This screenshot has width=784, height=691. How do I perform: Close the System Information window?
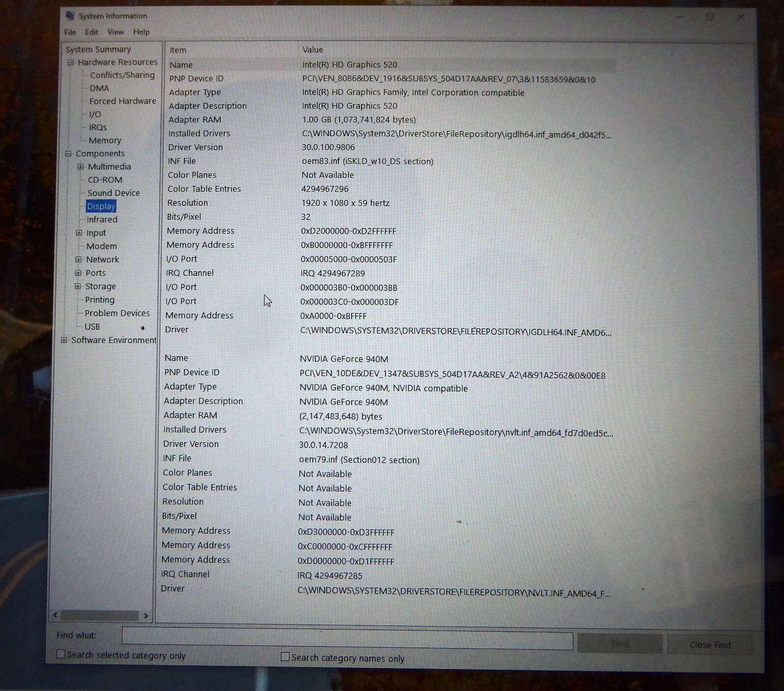(x=740, y=17)
